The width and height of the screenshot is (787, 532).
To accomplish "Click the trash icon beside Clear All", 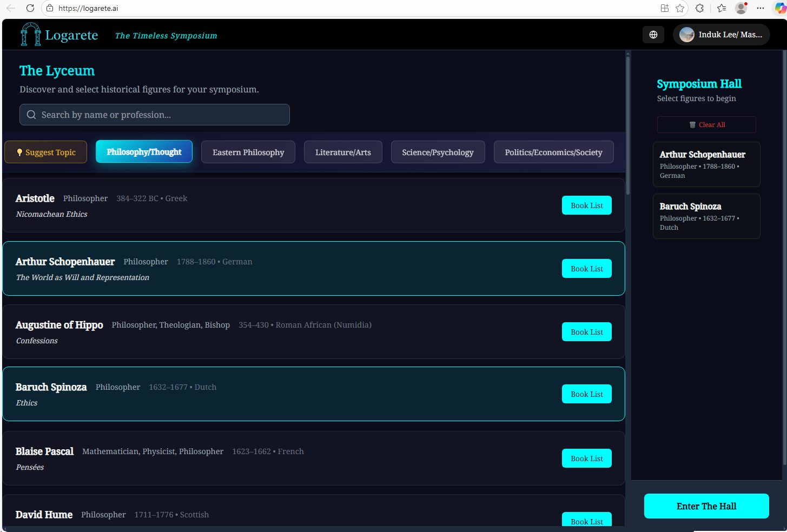I will (x=692, y=124).
